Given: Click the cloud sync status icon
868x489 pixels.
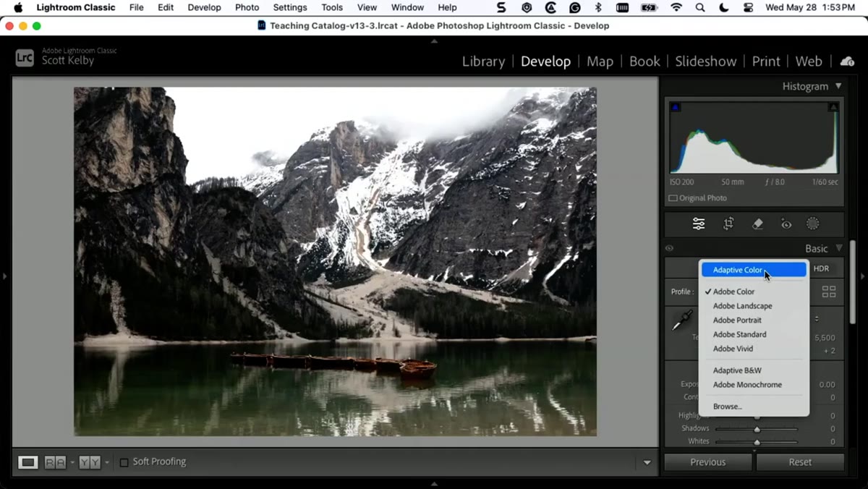Looking at the screenshot, I should [847, 61].
